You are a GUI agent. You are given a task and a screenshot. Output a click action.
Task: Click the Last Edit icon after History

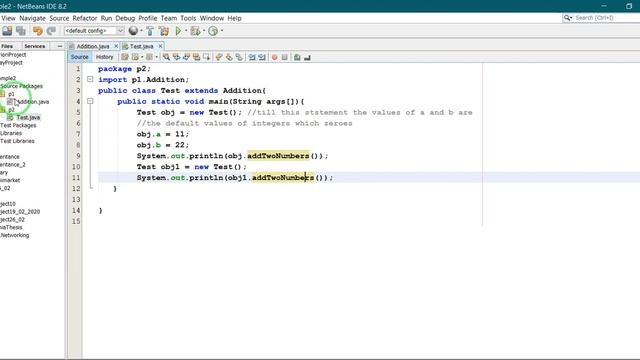(125, 57)
